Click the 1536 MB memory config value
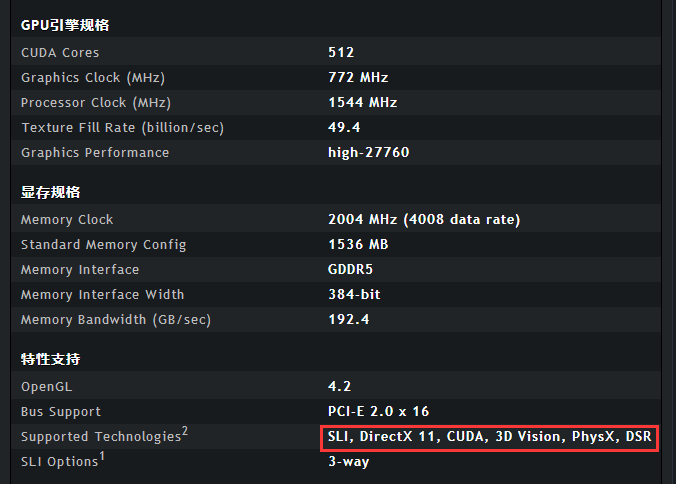 358,244
